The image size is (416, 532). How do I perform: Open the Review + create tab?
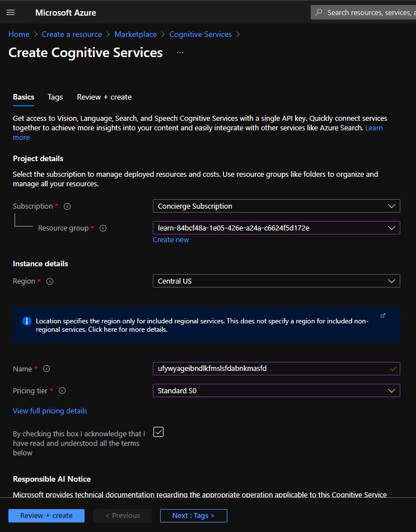click(104, 97)
